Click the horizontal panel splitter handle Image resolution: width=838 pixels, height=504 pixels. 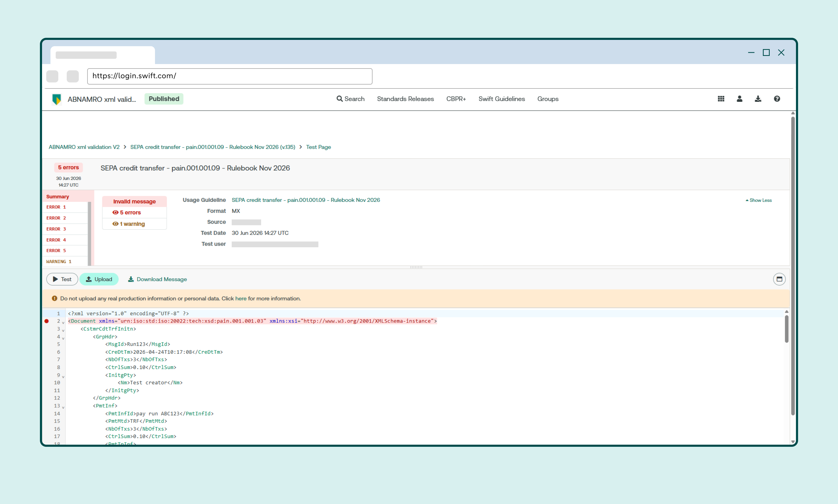[x=416, y=267]
